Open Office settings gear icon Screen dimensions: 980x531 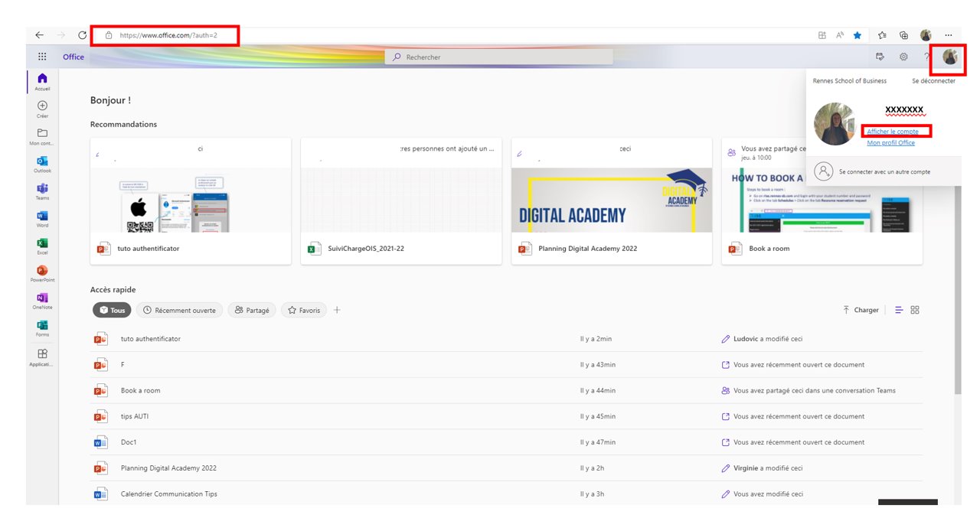[x=903, y=57]
